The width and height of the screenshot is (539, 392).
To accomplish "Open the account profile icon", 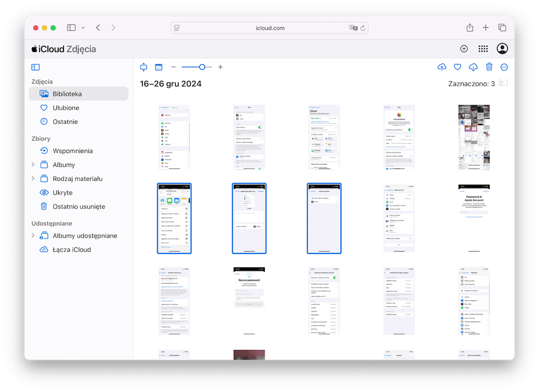I will coord(502,49).
